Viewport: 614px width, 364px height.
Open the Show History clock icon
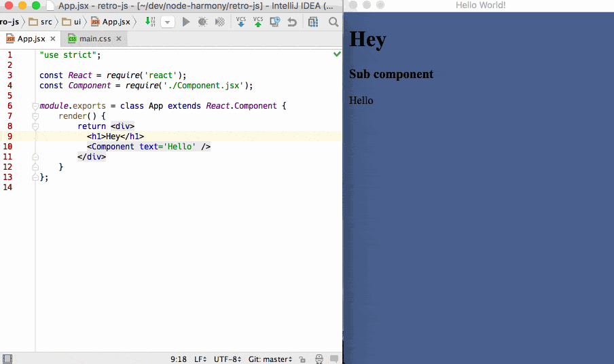[275, 22]
